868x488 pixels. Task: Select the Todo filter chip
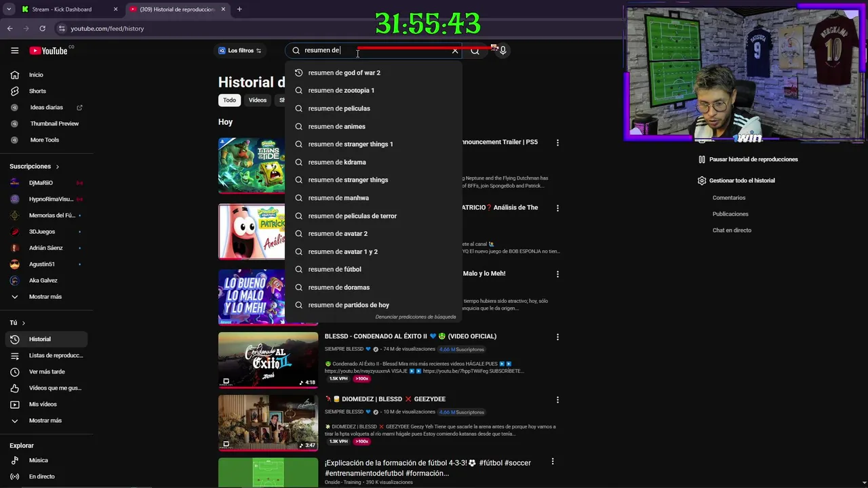230,100
